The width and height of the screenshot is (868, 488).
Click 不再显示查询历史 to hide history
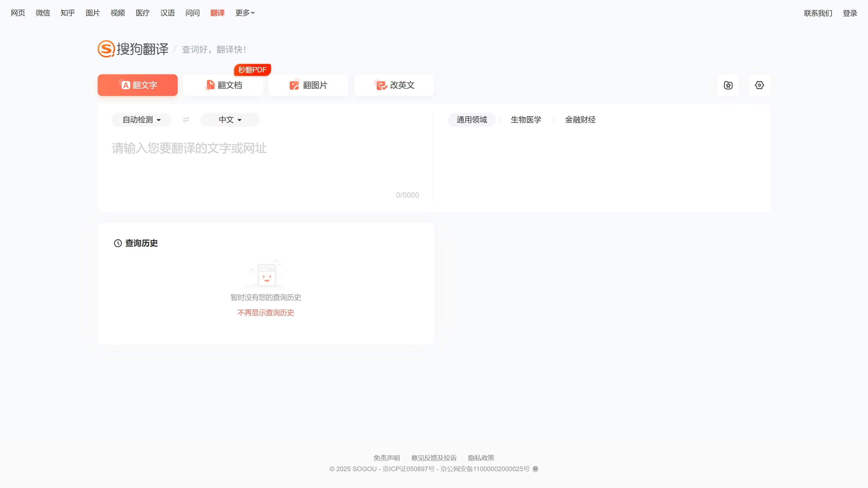click(x=266, y=313)
